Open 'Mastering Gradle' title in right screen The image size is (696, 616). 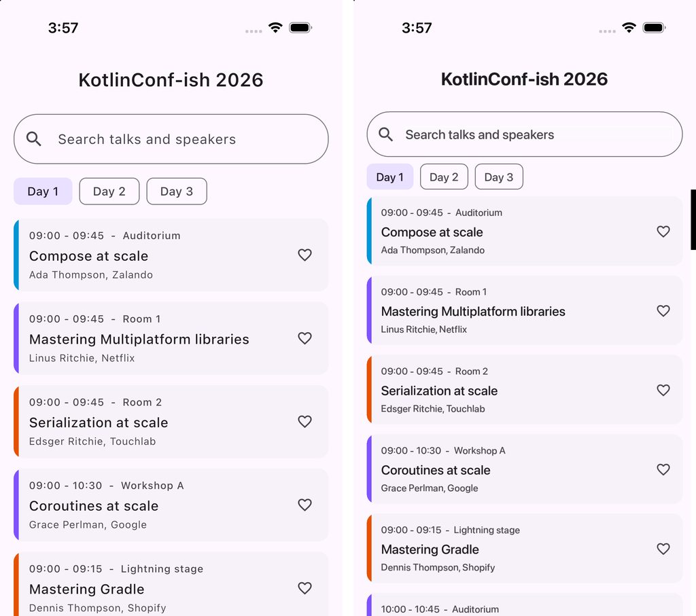(x=430, y=550)
